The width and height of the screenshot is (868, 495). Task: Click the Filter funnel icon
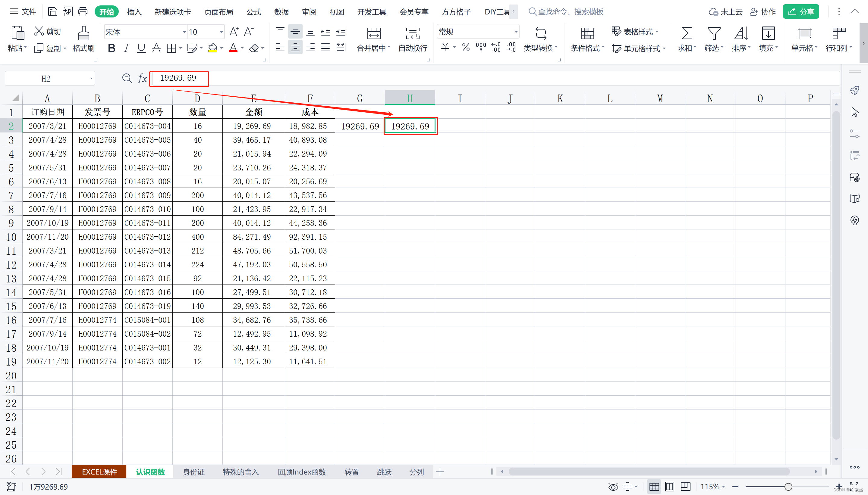pyautogui.click(x=714, y=33)
